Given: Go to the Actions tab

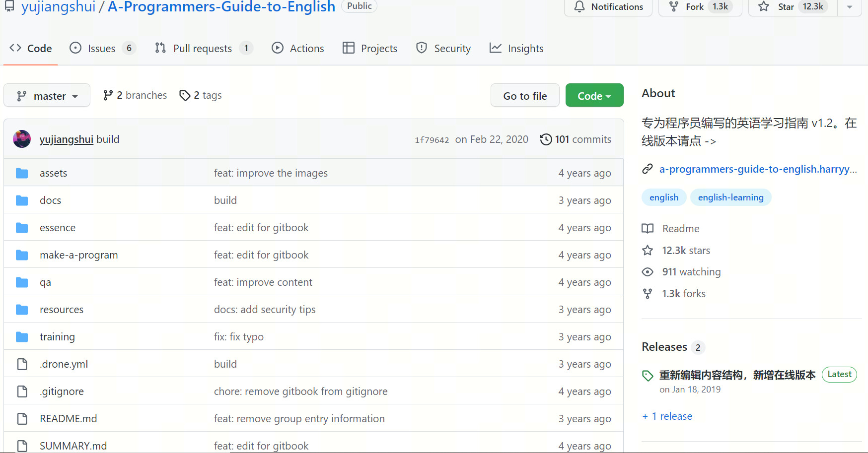Looking at the screenshot, I should (x=298, y=48).
